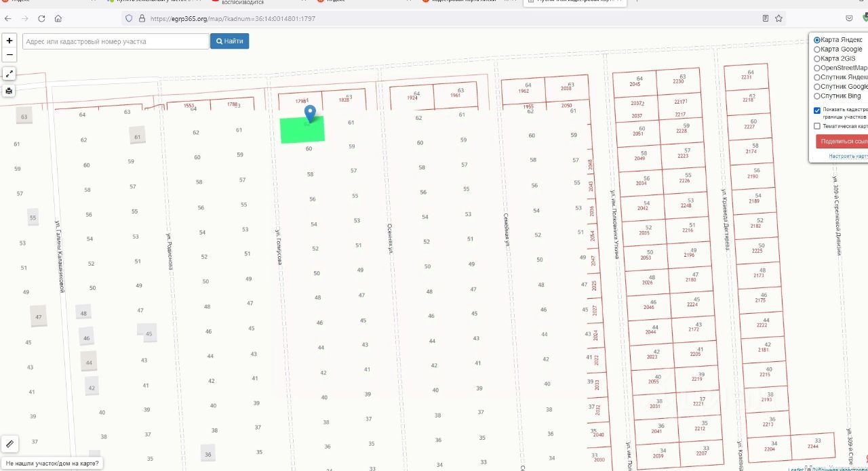868x471 pixels.
Task: Select cadastral parcel 2042
Action: [643, 208]
